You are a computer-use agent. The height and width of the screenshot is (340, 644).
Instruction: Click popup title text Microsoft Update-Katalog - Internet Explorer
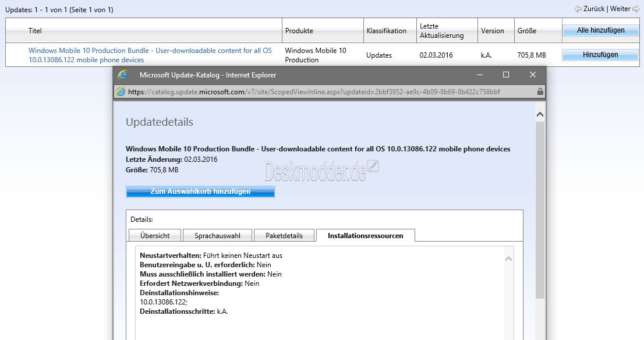tap(208, 75)
